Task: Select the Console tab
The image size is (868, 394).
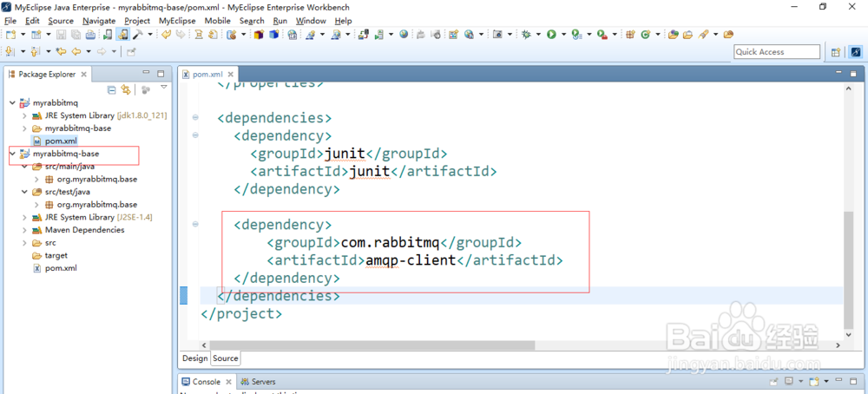Action: pos(206,382)
